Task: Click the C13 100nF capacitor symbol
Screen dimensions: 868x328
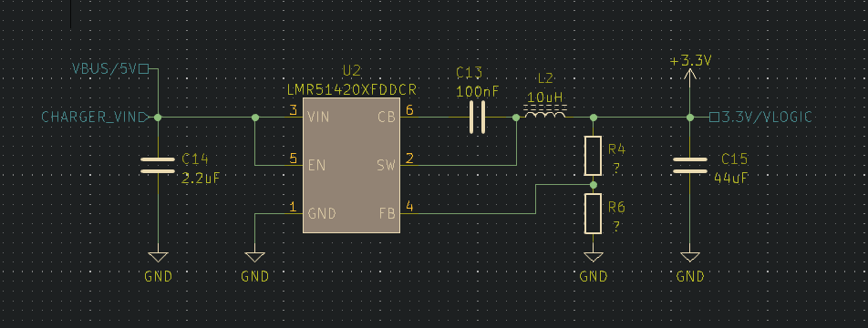Action: pyautogui.click(x=477, y=117)
